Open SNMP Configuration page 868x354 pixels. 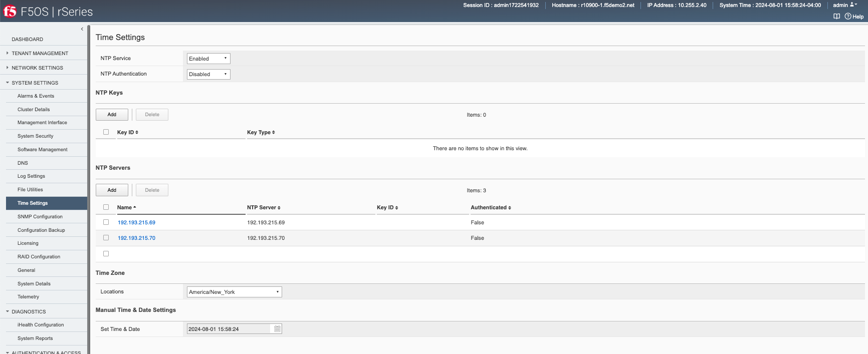point(40,217)
